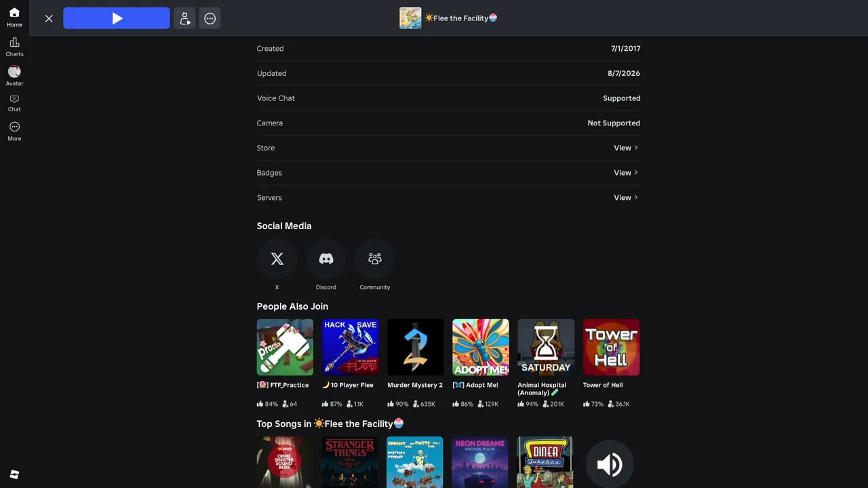Image resolution: width=868 pixels, height=488 pixels.
Task: Click the Roblox logo icon
Action: click(x=14, y=474)
